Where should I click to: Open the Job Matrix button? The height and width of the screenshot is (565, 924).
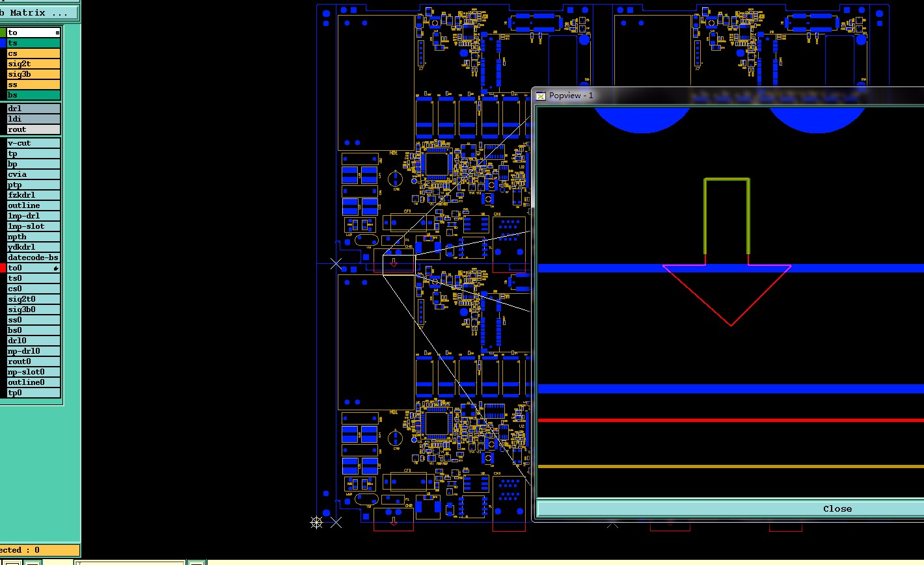[x=39, y=12]
